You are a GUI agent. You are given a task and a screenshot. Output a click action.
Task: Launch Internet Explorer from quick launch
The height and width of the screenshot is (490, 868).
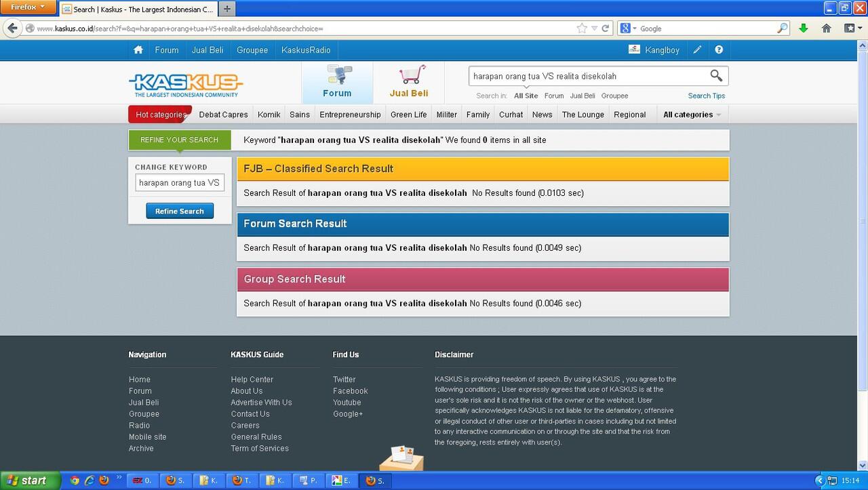[x=89, y=481]
